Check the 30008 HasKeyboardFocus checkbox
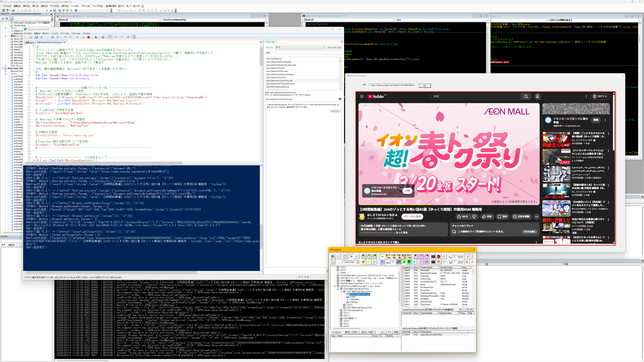The height and width of the screenshot is (362, 644). pyautogui.click(x=403, y=293)
